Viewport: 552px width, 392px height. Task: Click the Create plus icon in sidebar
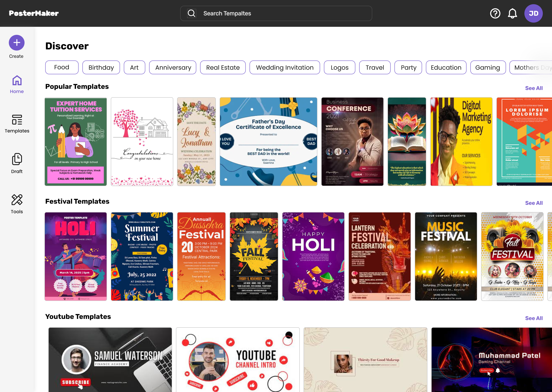click(x=16, y=42)
